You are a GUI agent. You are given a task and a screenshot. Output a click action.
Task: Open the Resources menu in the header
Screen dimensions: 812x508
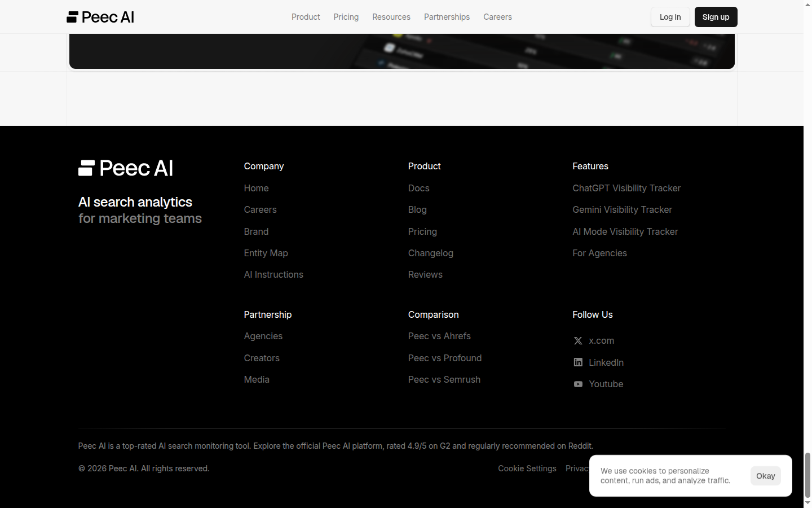(x=391, y=17)
